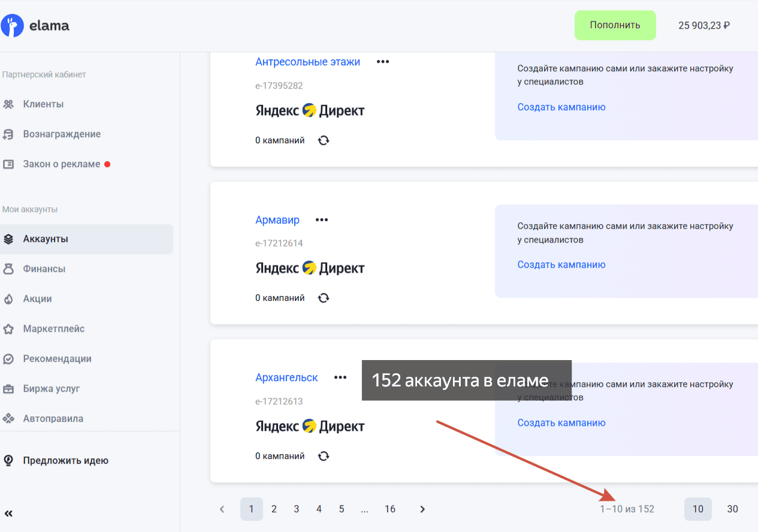Screen dimensions: 758x532
Task: Select page 1 in pagination
Action: 252,509
